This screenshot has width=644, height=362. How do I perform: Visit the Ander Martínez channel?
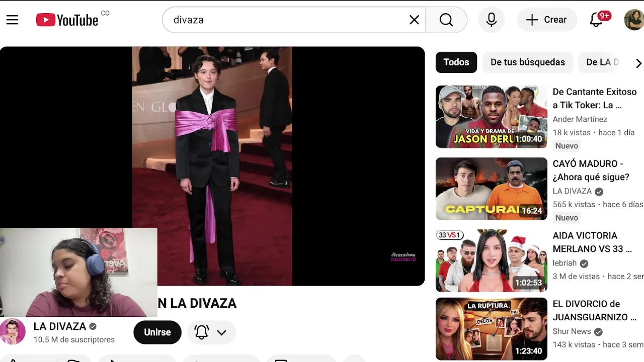[580, 119]
